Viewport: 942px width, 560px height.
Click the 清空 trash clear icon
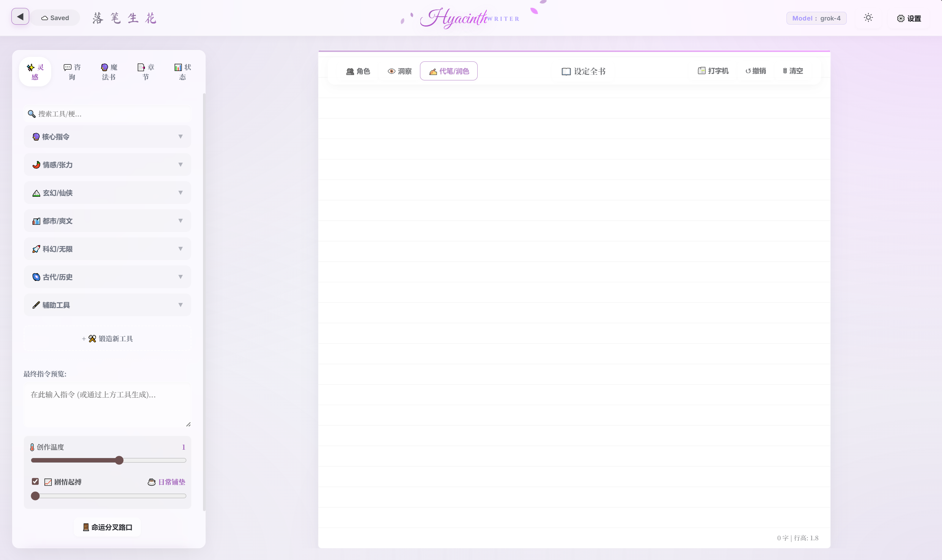[x=793, y=71]
